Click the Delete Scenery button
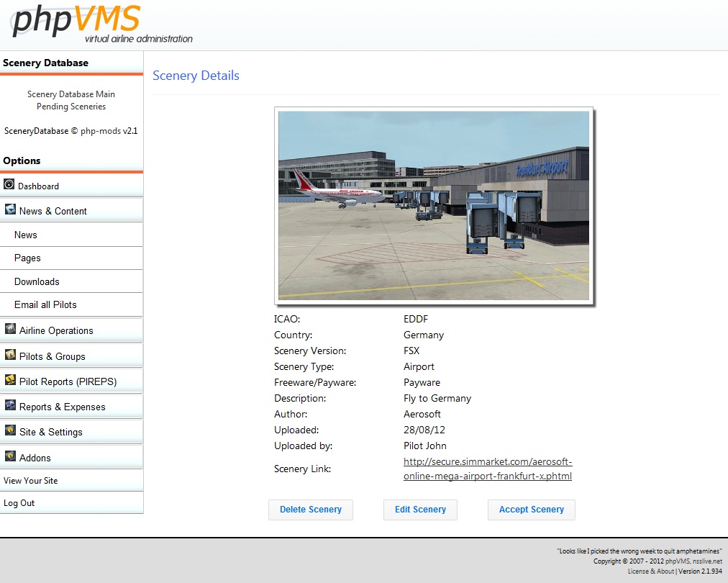Viewport: 728px width, 583px height. 311,510
